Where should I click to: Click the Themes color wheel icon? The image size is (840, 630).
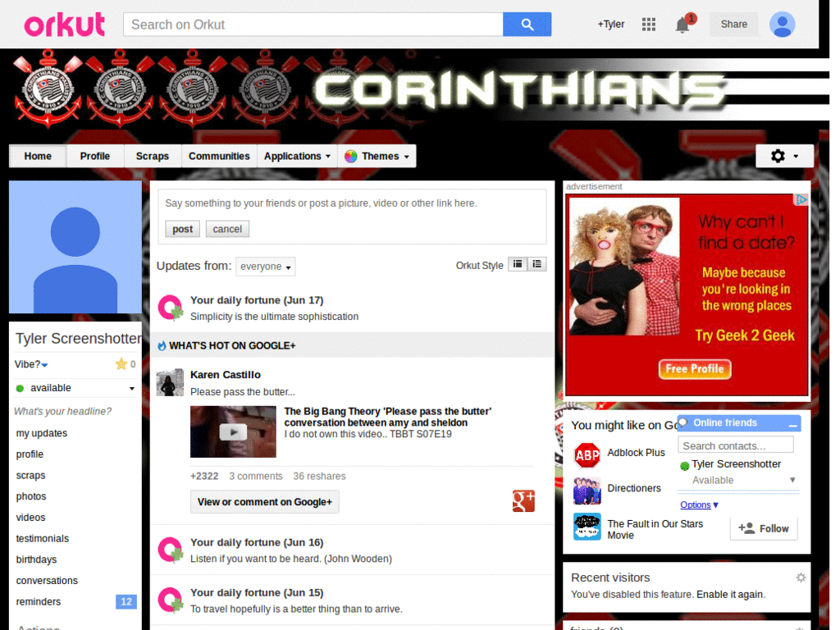[351, 157]
